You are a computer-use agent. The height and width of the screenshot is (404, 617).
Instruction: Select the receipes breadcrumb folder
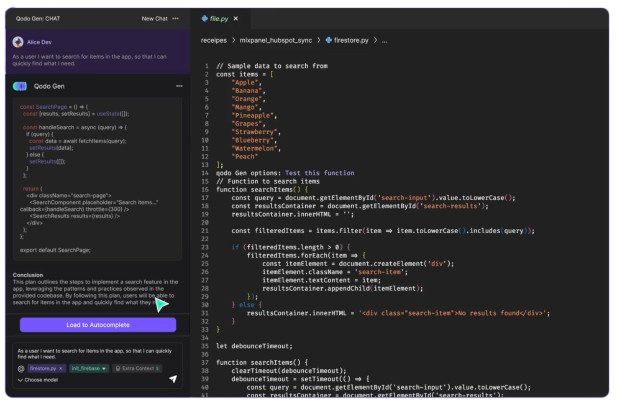tap(213, 40)
